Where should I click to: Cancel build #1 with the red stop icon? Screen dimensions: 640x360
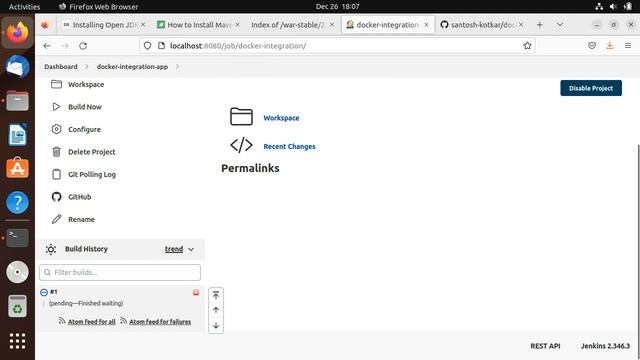[x=196, y=292]
